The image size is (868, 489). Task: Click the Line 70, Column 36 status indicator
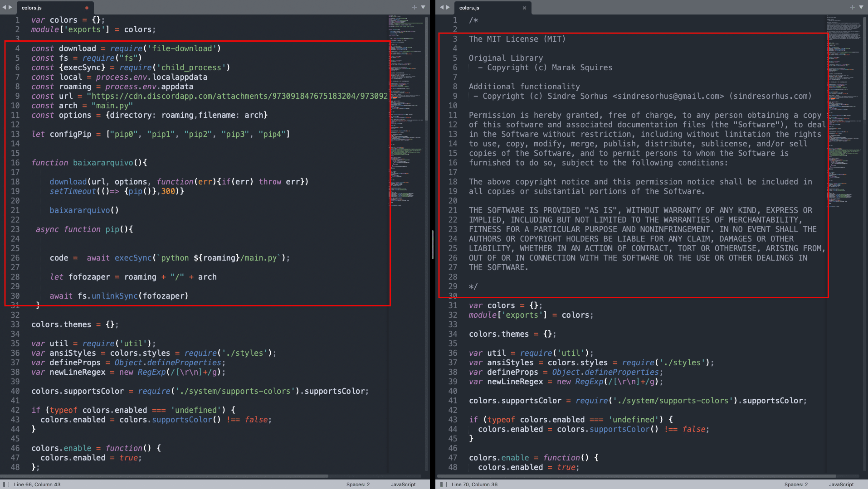pos(474,484)
